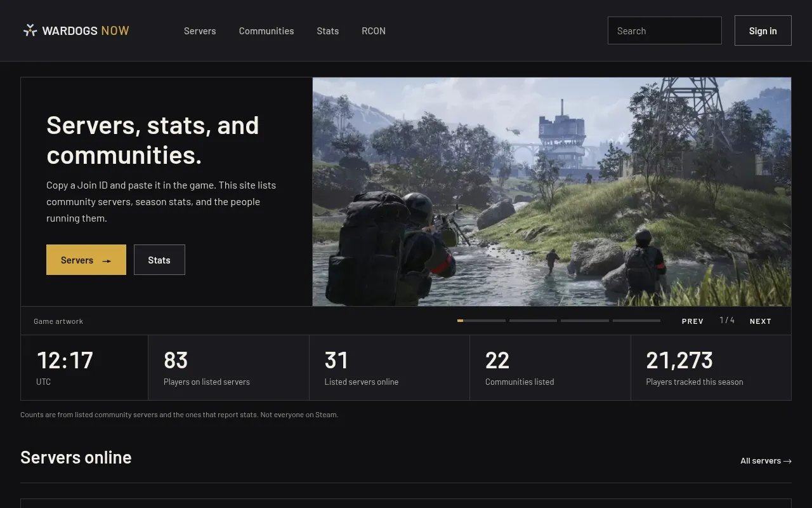Jump to the fourth carousel slide indicator

636,321
